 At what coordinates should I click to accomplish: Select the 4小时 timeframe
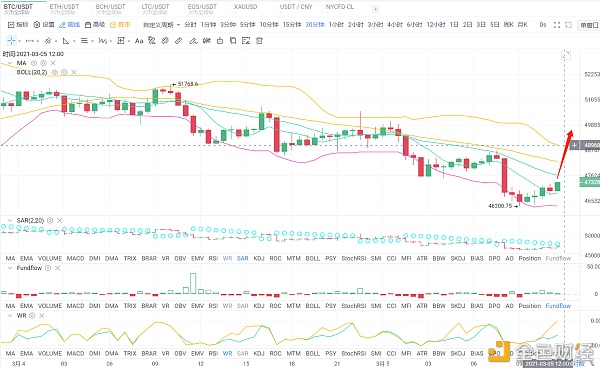tap(395, 25)
